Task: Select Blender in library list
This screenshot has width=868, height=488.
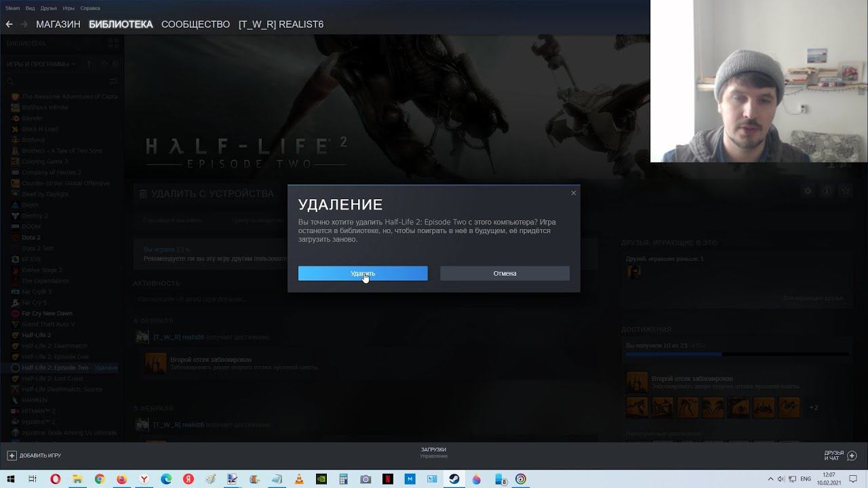Action: click(33, 118)
